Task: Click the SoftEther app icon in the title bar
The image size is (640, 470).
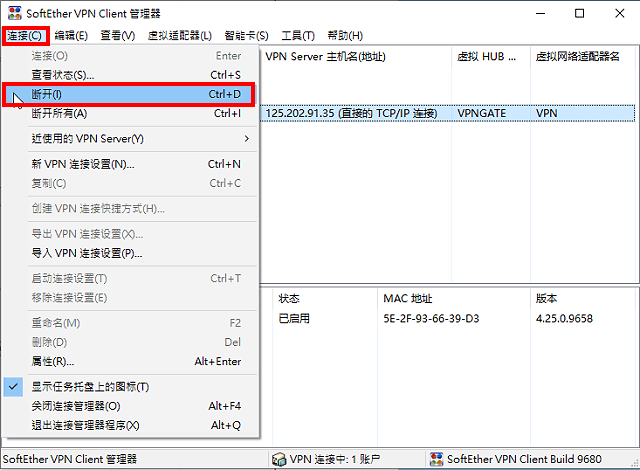Action: pos(14,13)
